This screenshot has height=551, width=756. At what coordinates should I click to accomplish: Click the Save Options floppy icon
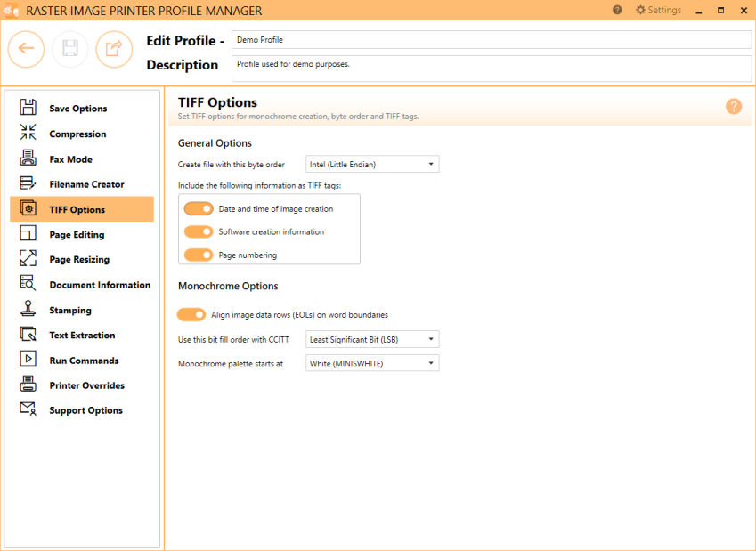[x=28, y=107]
